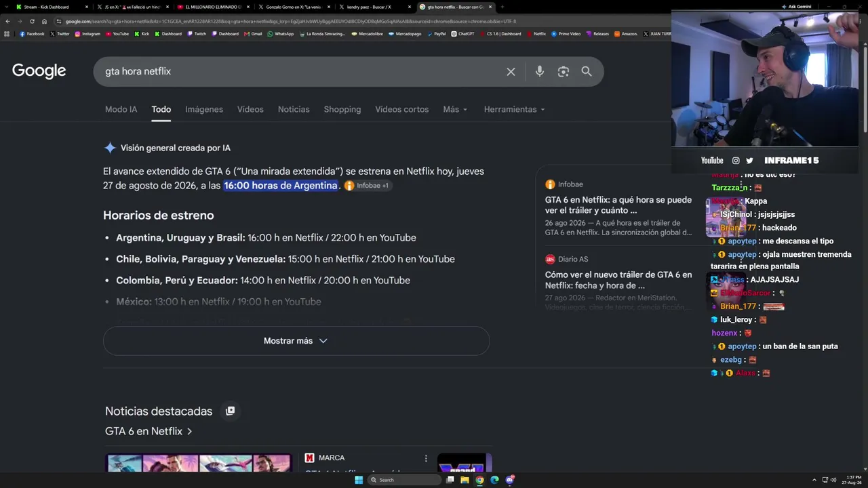Open the Chrome home page button

(x=44, y=21)
